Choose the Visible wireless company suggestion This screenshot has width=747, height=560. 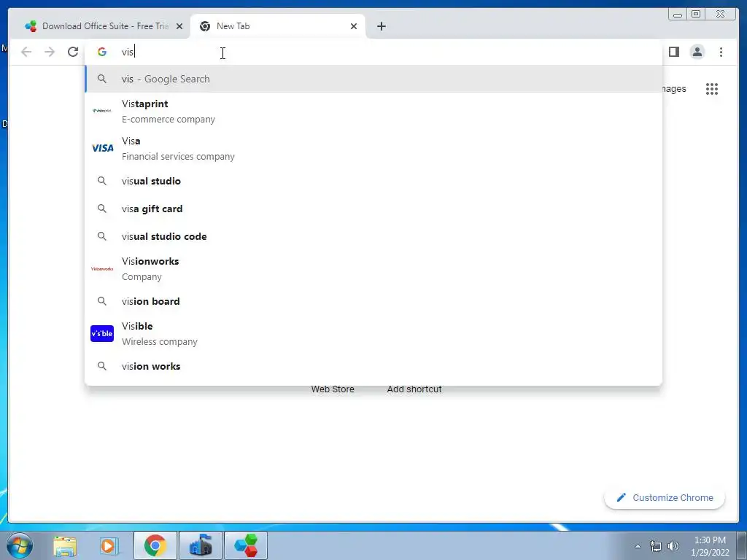tap(373, 333)
